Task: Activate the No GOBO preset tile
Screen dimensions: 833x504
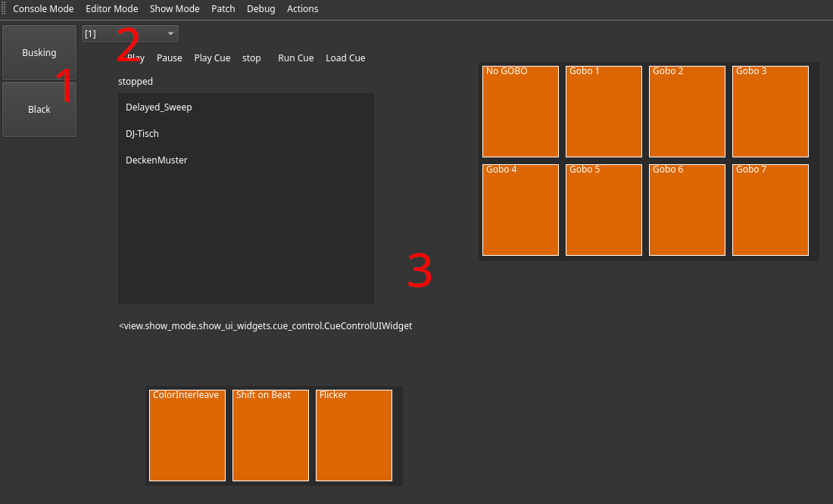Action: tap(520, 111)
